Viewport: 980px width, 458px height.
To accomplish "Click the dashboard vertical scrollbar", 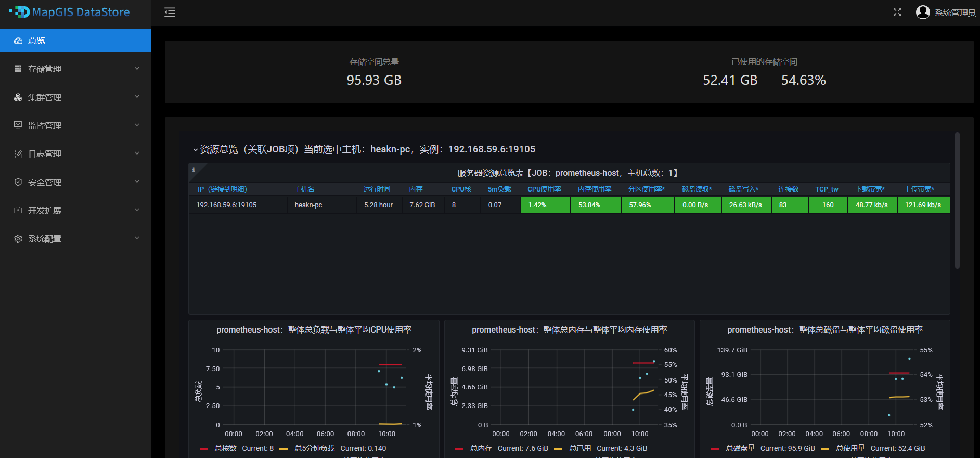I will [957, 200].
